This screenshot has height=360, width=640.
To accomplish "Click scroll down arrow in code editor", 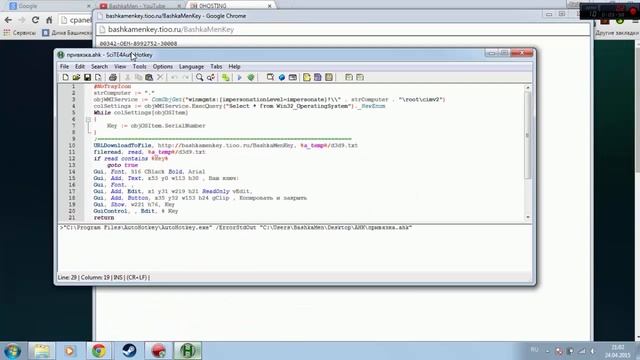I will (x=528, y=218).
